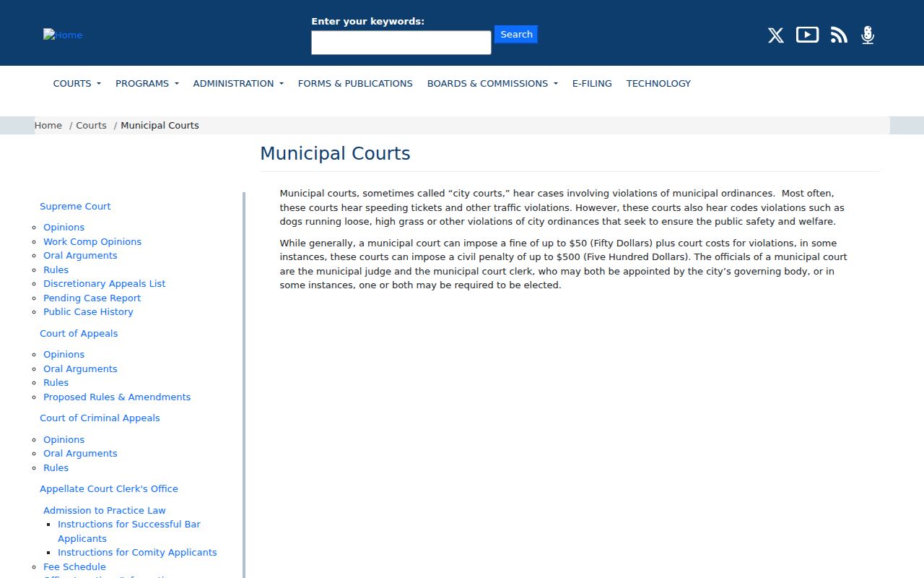Open Criminal Appeals Rules link
Viewport: 924px width, 578px height.
point(56,467)
